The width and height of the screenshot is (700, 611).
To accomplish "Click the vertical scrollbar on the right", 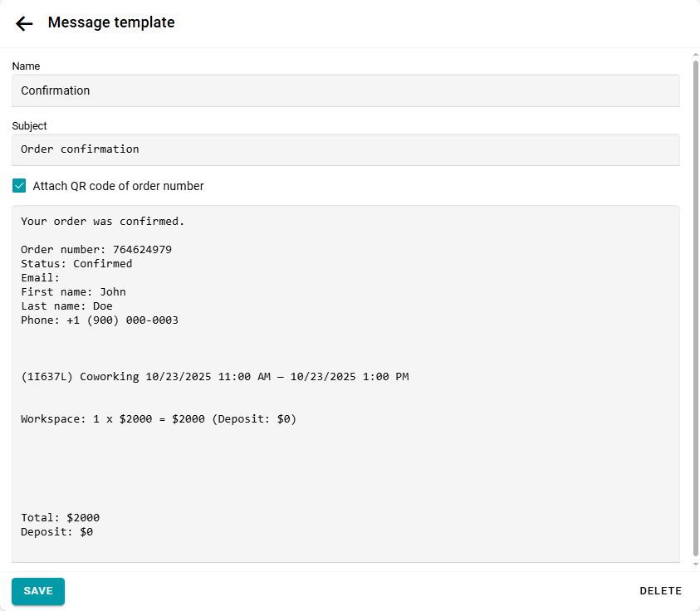I will click(696, 307).
